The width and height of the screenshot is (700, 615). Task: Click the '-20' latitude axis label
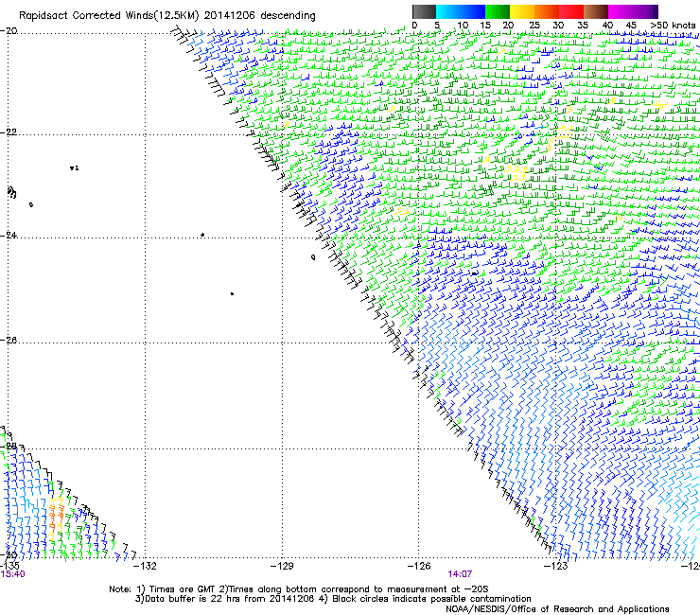tap(9, 31)
